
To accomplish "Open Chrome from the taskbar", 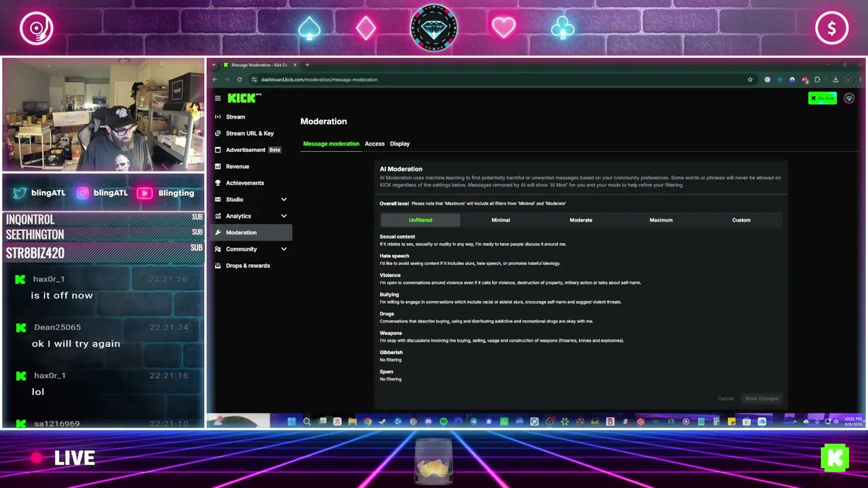I will (x=368, y=422).
